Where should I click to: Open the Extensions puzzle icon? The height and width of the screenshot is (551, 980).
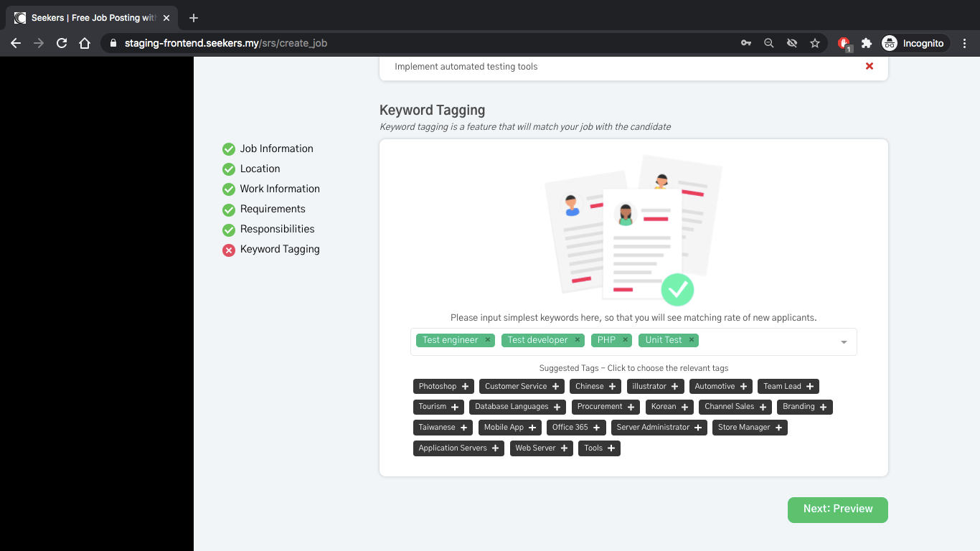(x=867, y=43)
